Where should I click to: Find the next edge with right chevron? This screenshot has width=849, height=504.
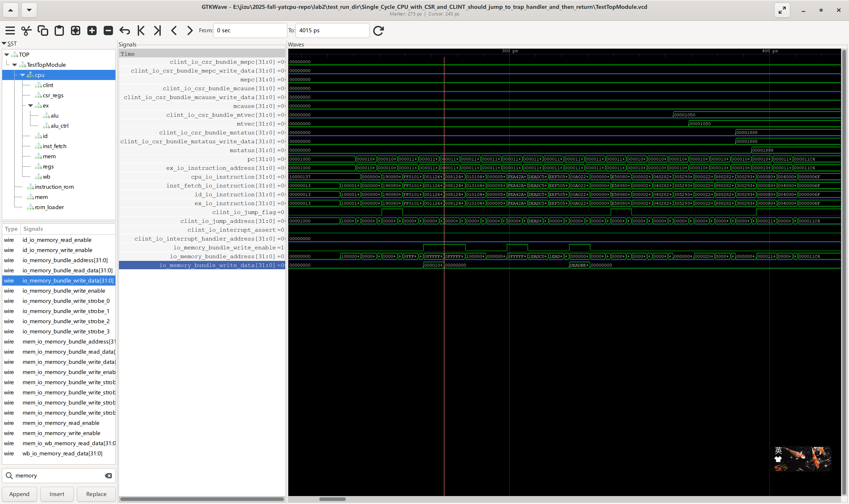[x=190, y=31]
